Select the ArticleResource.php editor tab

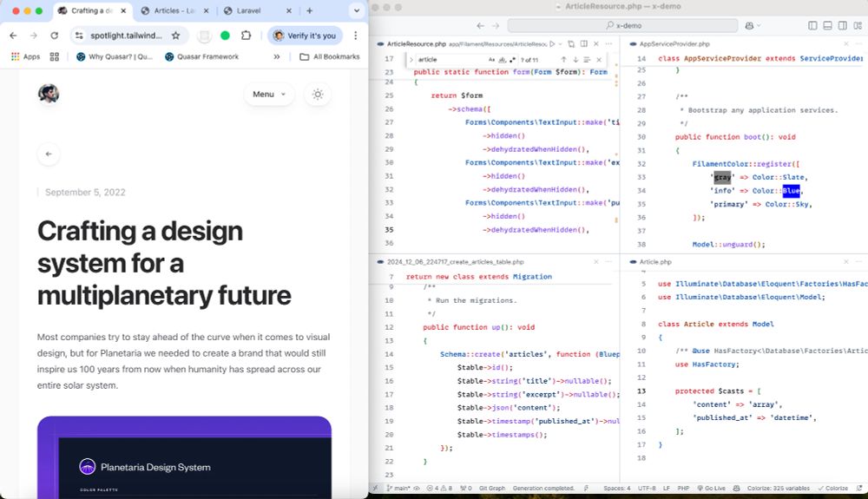(417, 43)
